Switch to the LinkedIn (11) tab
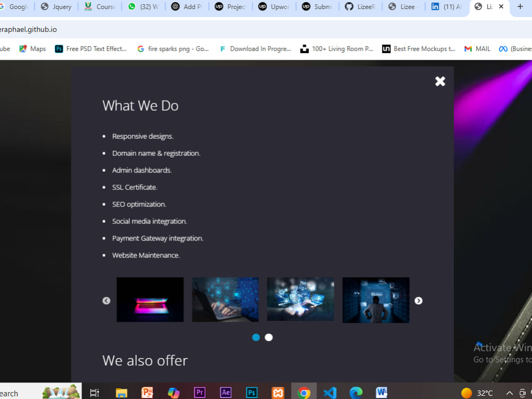The image size is (532, 399). click(x=447, y=7)
